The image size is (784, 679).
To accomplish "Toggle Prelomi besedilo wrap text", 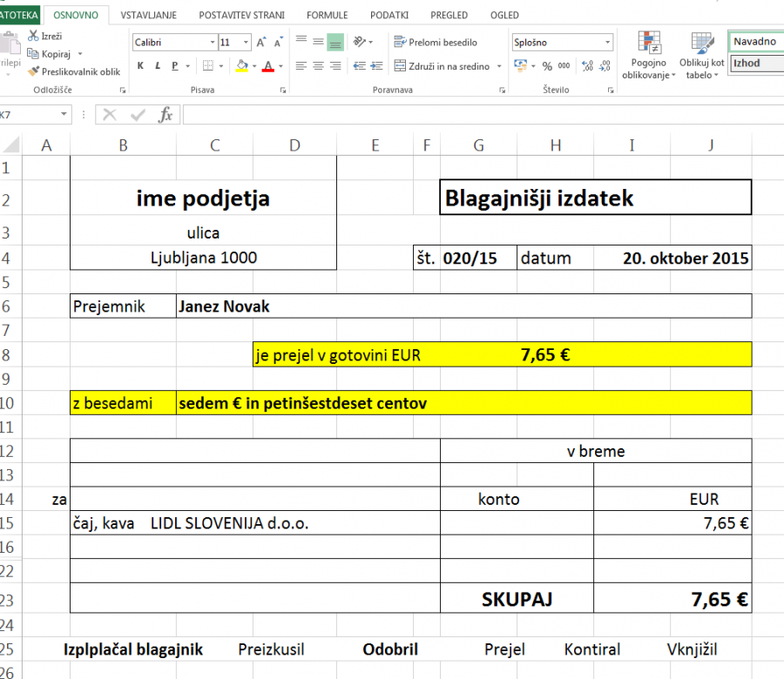I will click(436, 42).
